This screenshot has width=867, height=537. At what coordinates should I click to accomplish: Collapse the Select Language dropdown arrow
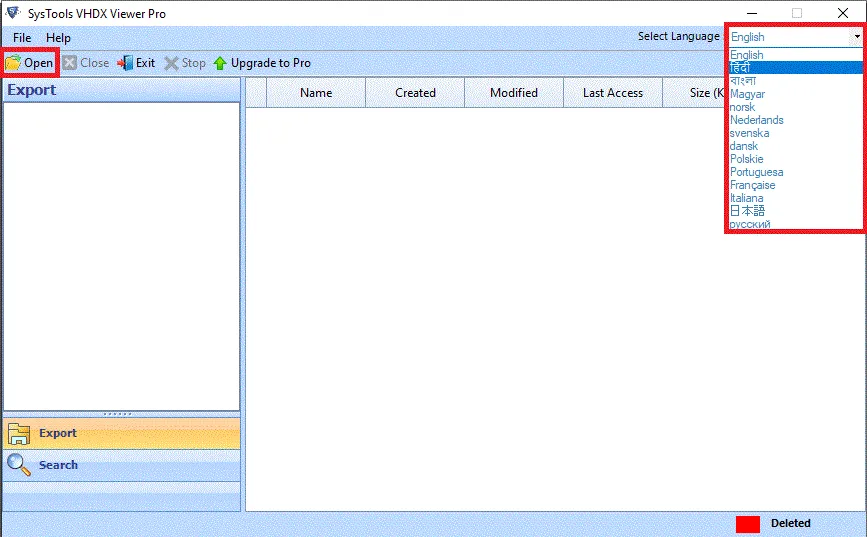coord(856,37)
